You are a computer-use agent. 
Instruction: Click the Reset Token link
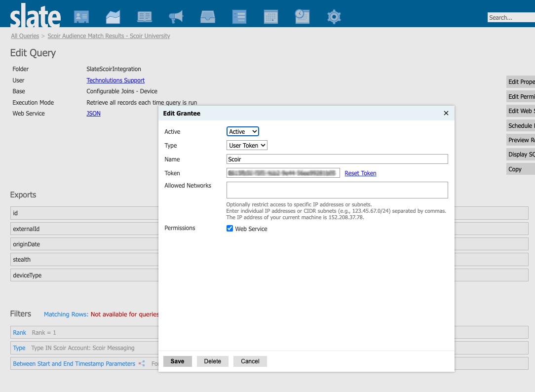tap(360, 173)
